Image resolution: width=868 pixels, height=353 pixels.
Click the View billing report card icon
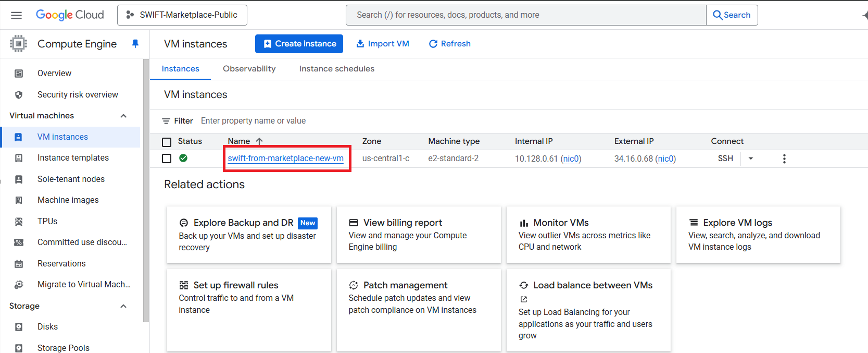click(354, 223)
